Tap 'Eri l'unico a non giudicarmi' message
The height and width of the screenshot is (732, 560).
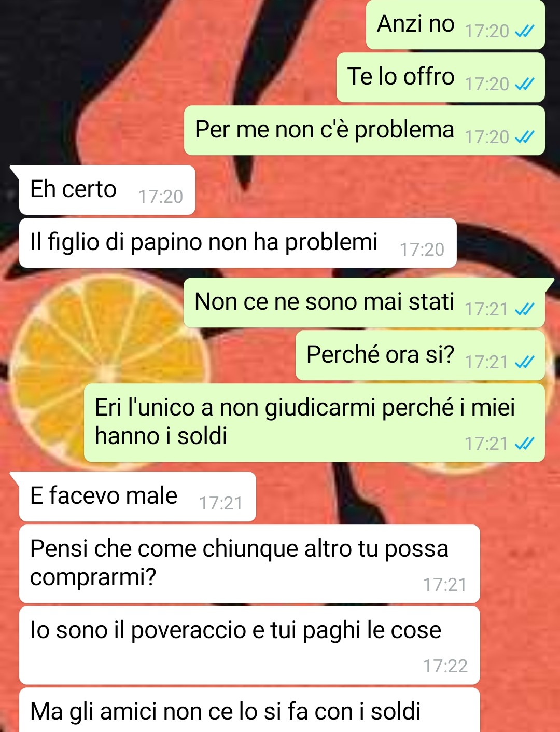(314, 423)
